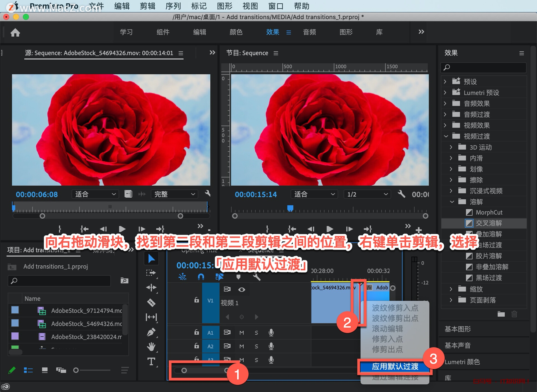The image size is (537, 392).
Task: Select the Type tool
Action: pyautogui.click(x=151, y=362)
